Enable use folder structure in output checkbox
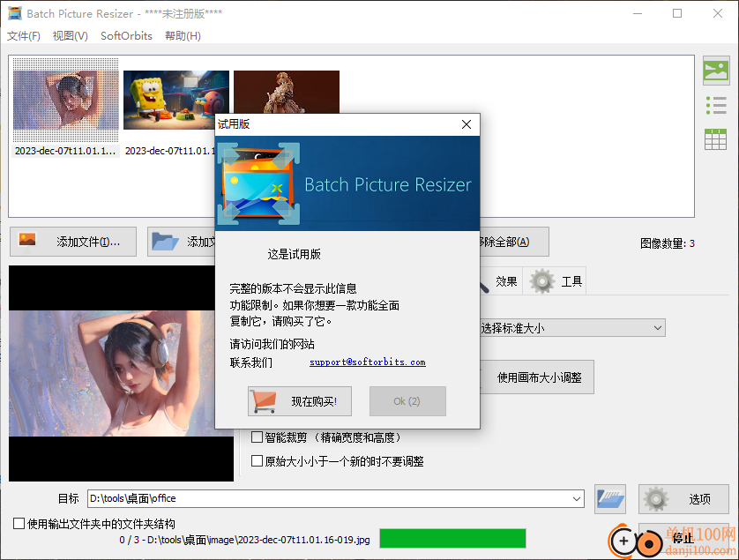This screenshot has width=739, height=560. tap(19, 523)
